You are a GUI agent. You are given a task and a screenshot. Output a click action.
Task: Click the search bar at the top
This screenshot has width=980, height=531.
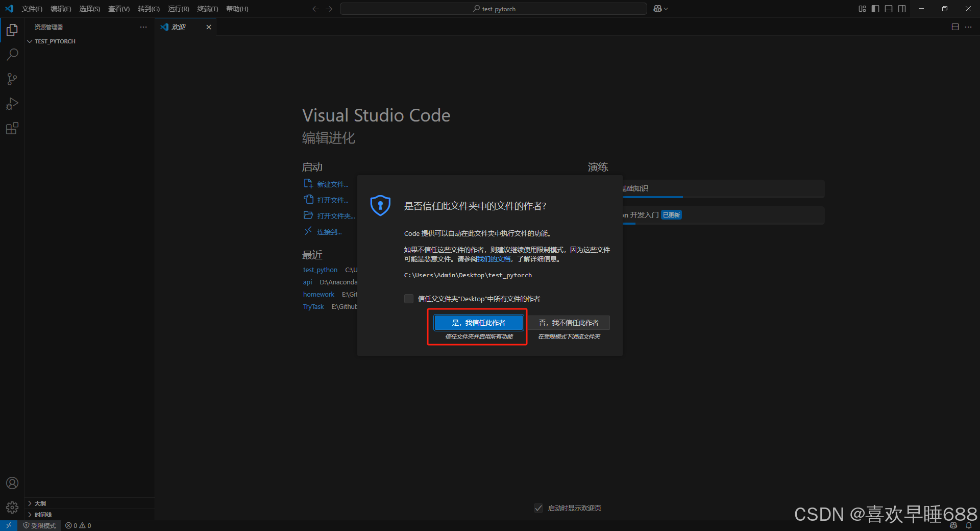(493, 9)
